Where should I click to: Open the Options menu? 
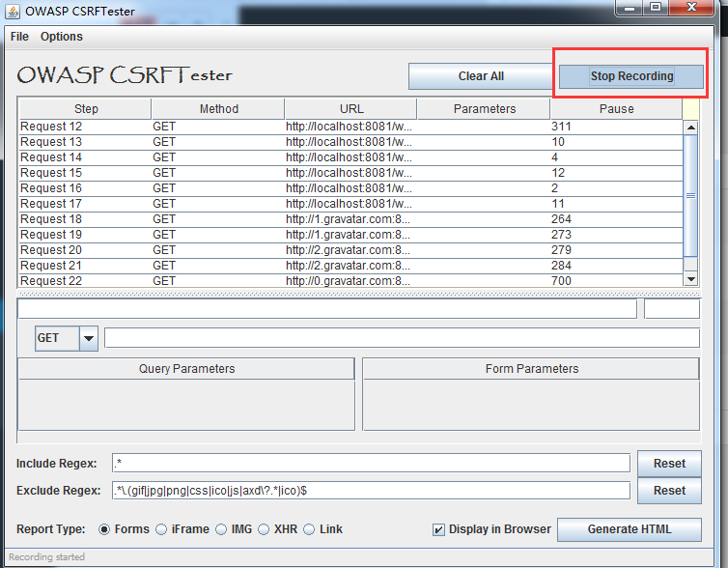point(61,37)
